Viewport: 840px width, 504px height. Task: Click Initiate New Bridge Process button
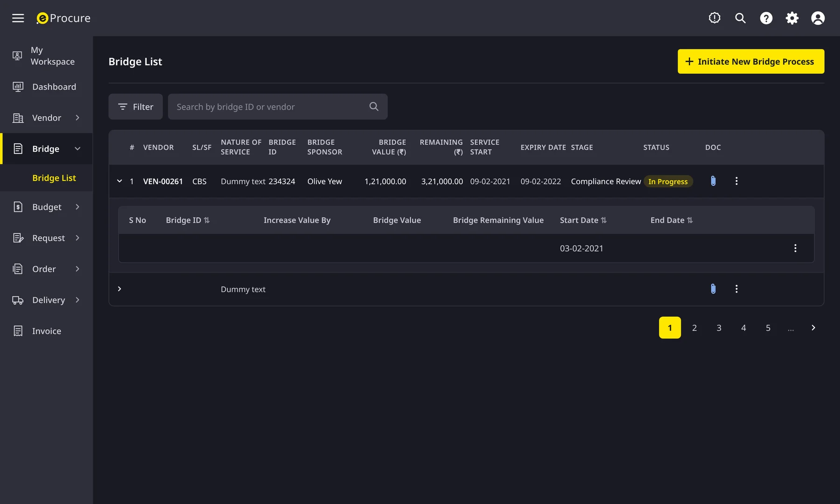point(750,62)
